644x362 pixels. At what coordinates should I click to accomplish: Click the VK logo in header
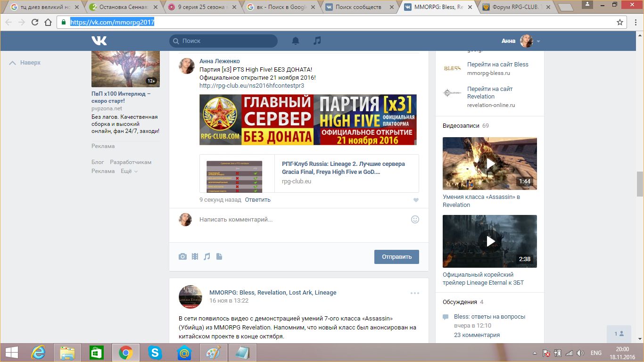[99, 41]
